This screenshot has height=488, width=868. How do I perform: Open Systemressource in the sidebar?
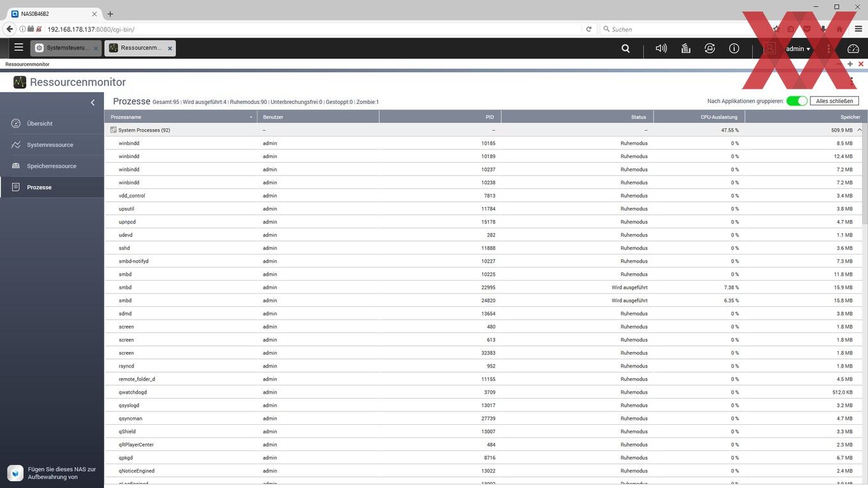52,145
